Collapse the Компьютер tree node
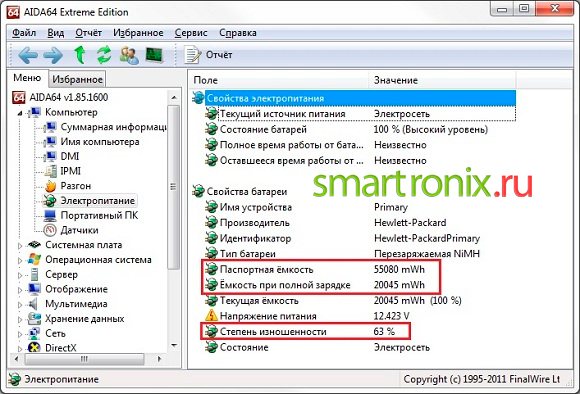 pos(20,113)
